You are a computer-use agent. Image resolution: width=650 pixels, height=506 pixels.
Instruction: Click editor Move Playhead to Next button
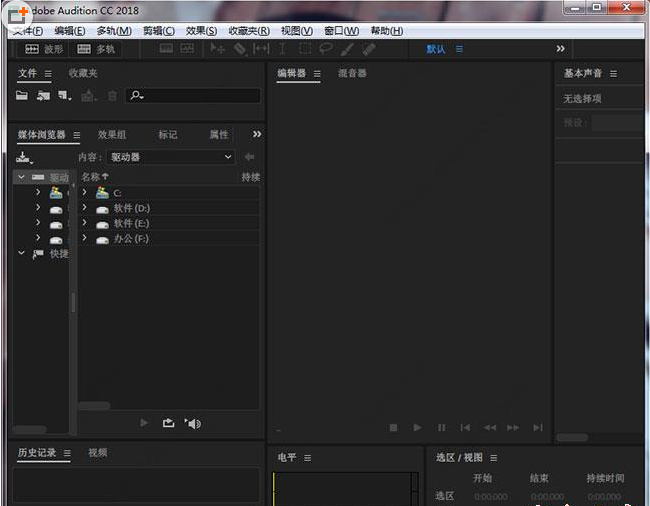[538, 427]
